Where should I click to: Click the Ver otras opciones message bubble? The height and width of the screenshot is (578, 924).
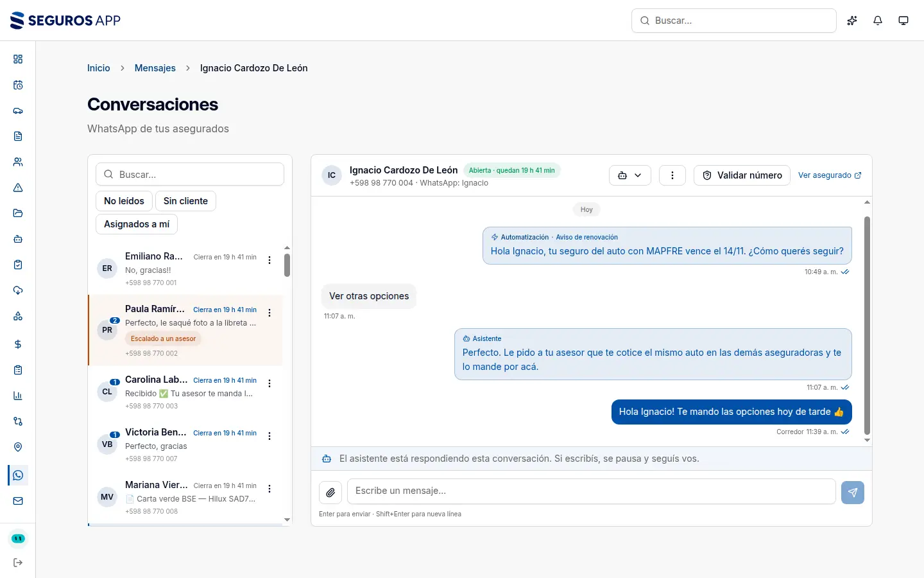tap(369, 296)
